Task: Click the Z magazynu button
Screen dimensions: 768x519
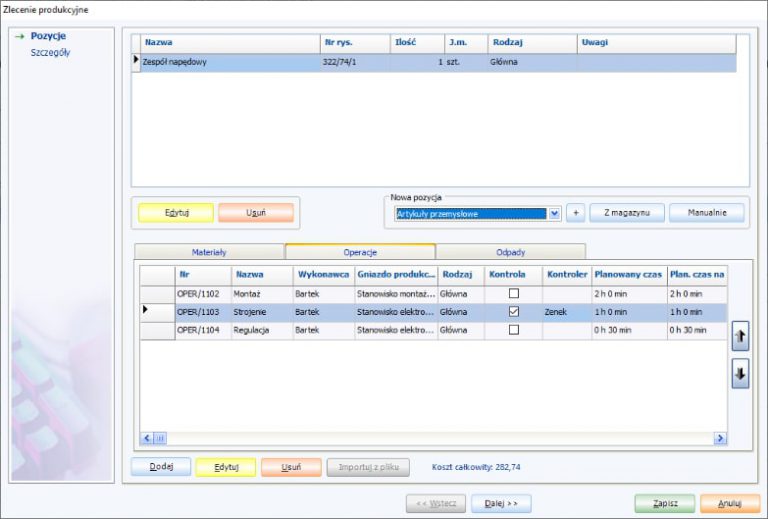Action: pyautogui.click(x=626, y=213)
